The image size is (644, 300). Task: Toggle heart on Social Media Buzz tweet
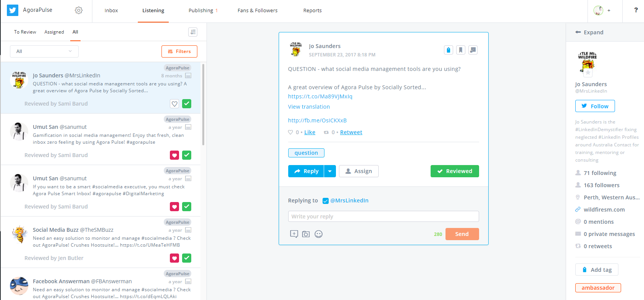174,258
